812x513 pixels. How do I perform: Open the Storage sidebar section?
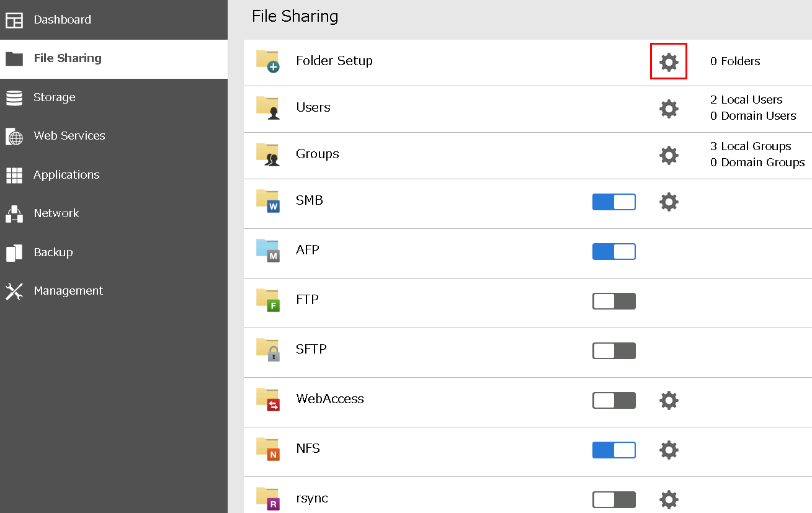(x=55, y=97)
